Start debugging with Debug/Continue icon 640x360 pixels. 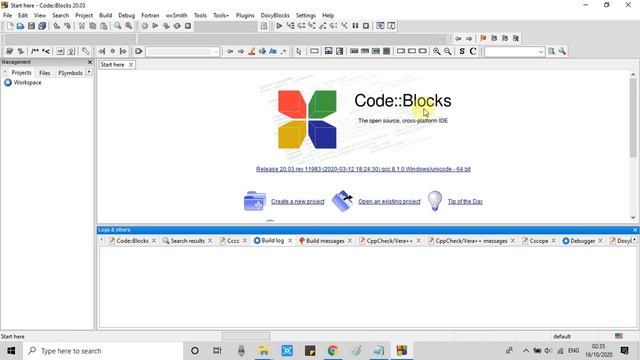click(279, 26)
